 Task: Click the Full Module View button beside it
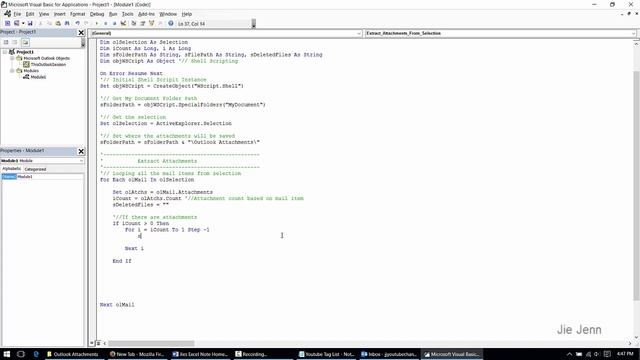[x=98, y=343]
